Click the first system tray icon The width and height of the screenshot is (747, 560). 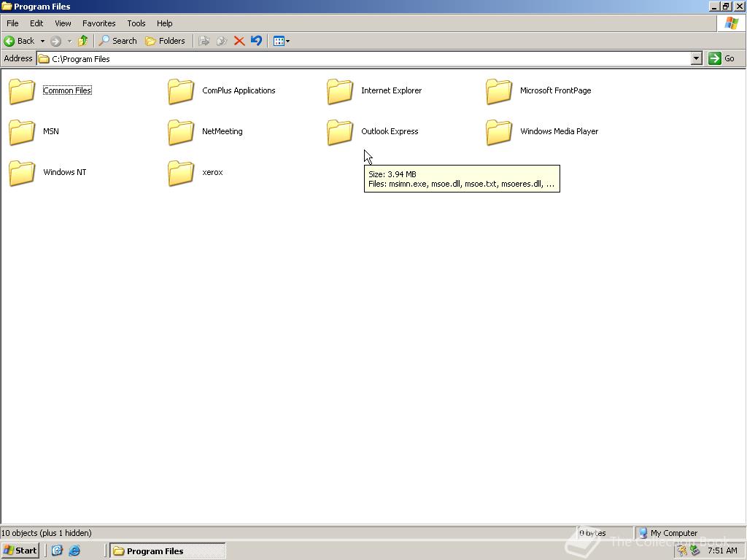point(683,551)
